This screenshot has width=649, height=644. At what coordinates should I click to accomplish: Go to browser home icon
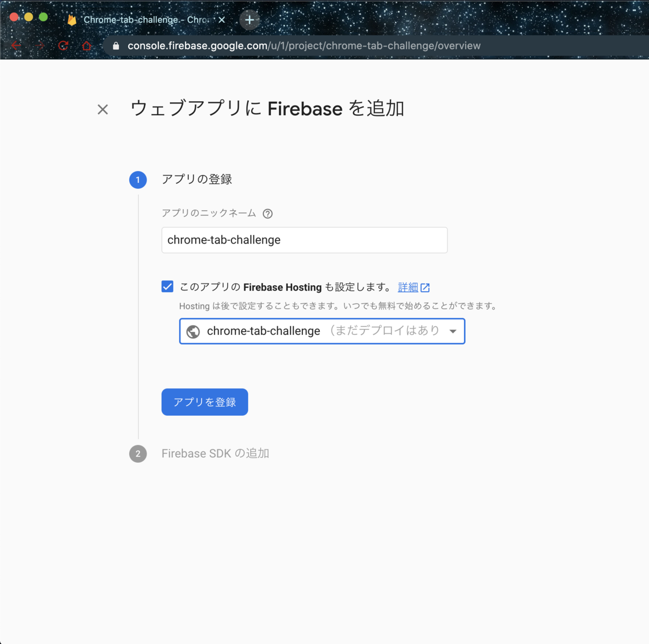(87, 45)
